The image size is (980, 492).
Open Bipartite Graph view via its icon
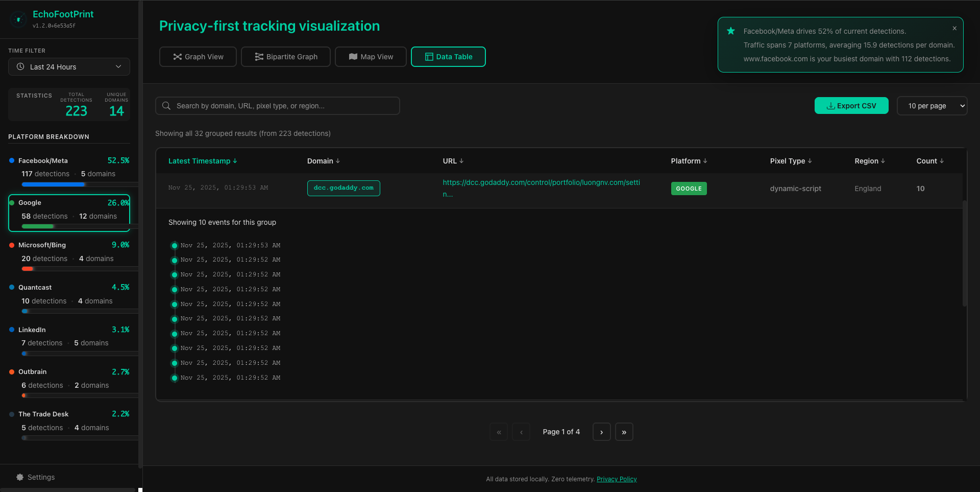(260, 57)
